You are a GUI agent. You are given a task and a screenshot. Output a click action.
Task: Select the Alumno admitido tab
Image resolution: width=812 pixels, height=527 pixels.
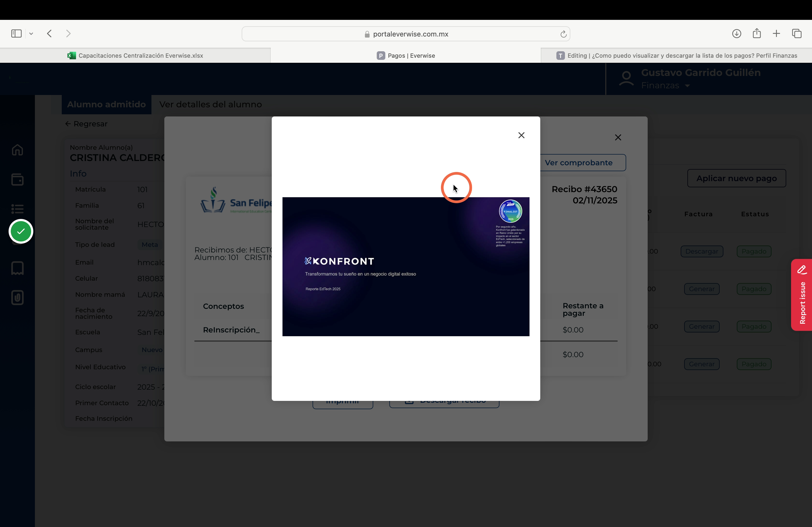tap(106, 104)
